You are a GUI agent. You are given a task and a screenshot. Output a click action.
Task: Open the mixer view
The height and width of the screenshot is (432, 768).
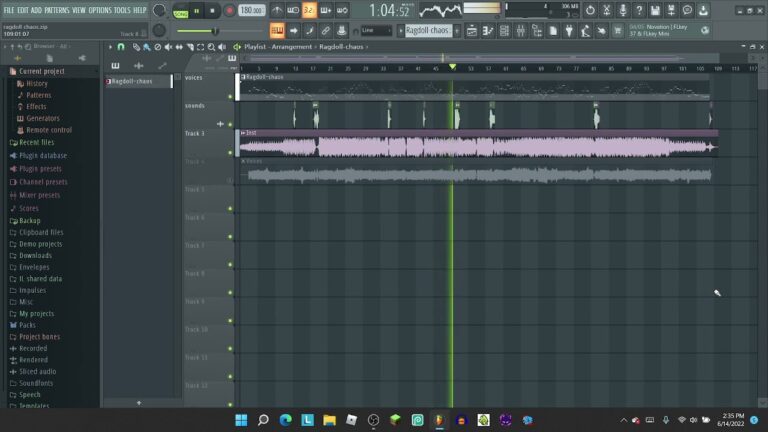(521, 31)
